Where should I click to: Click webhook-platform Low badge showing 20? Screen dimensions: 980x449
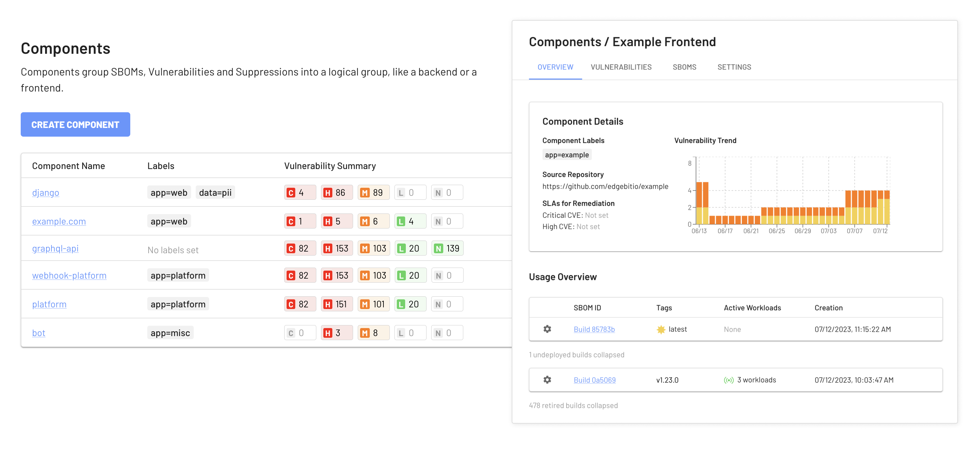tap(410, 275)
